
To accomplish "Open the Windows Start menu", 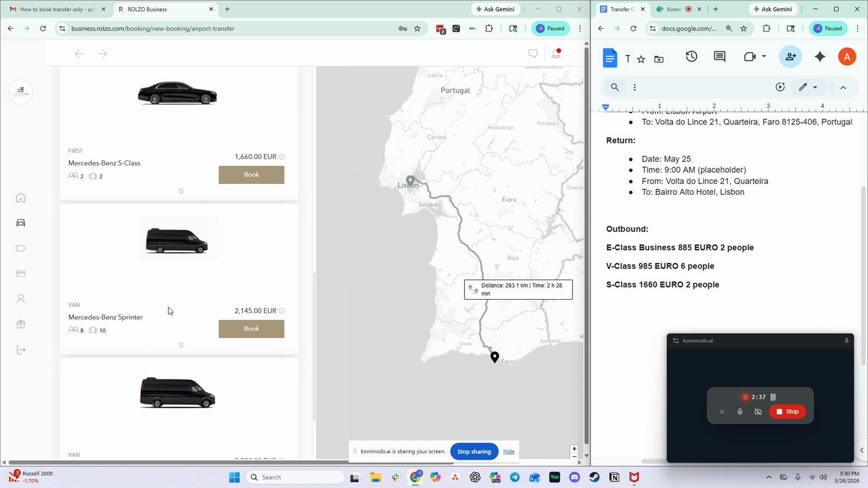I will tap(234, 477).
